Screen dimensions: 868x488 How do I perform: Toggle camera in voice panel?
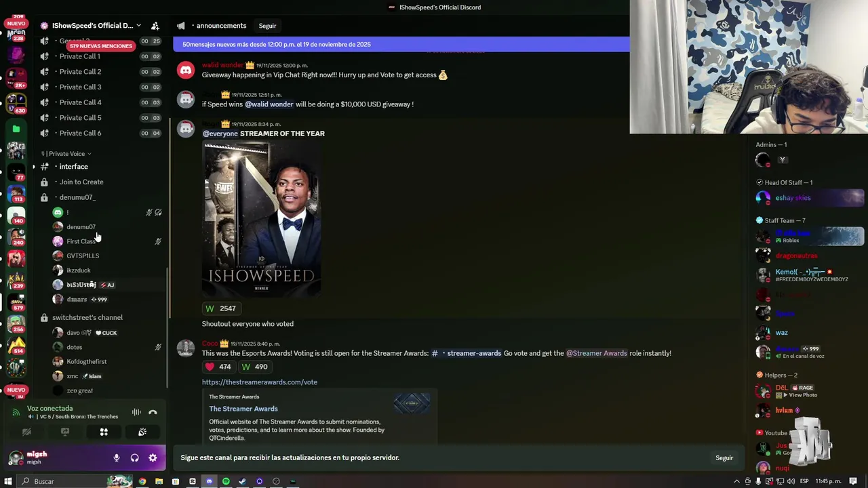(26, 432)
